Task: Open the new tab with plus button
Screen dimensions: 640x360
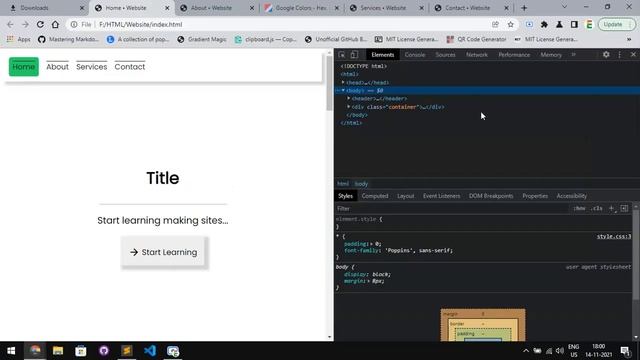Action: point(524,8)
